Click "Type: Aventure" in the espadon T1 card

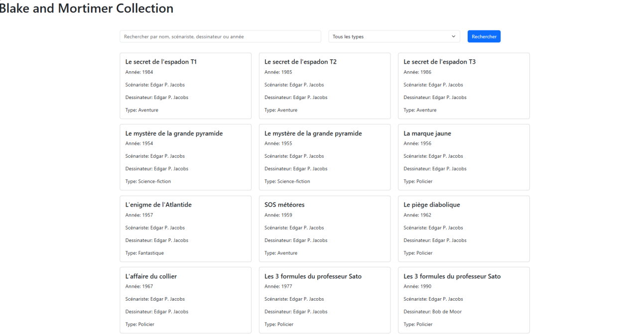point(142,110)
